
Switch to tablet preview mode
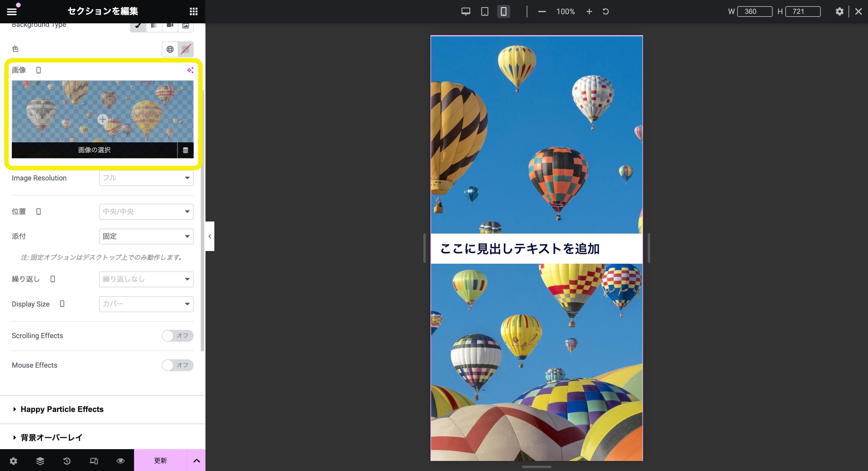484,12
